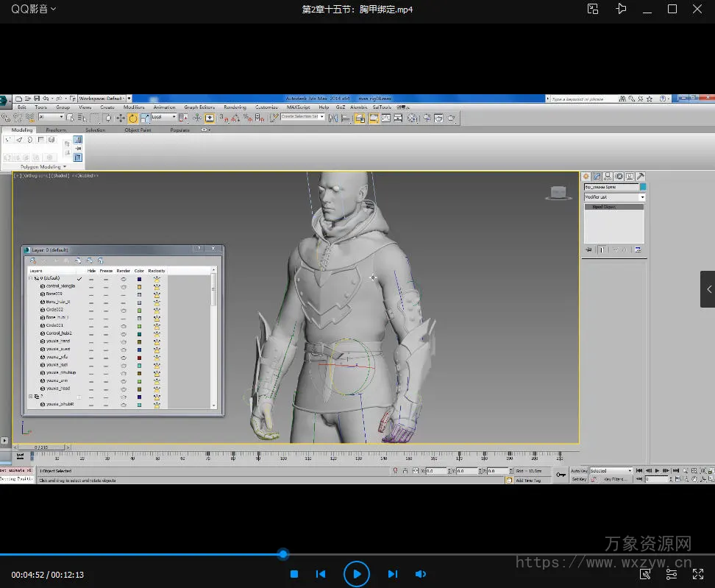Stop video playback with the square button
The height and width of the screenshot is (588, 715).
pos(294,574)
